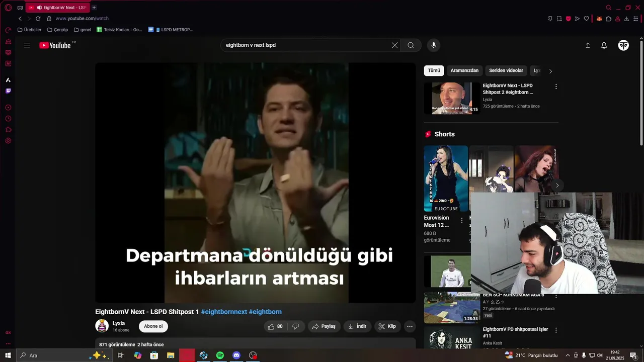Open the Windows Start menu
The width and height of the screenshot is (644, 362).
point(8,355)
